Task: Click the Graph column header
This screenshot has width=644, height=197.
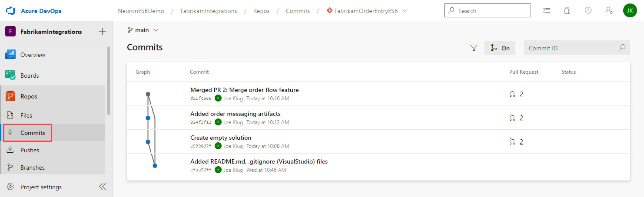Action: (x=143, y=72)
